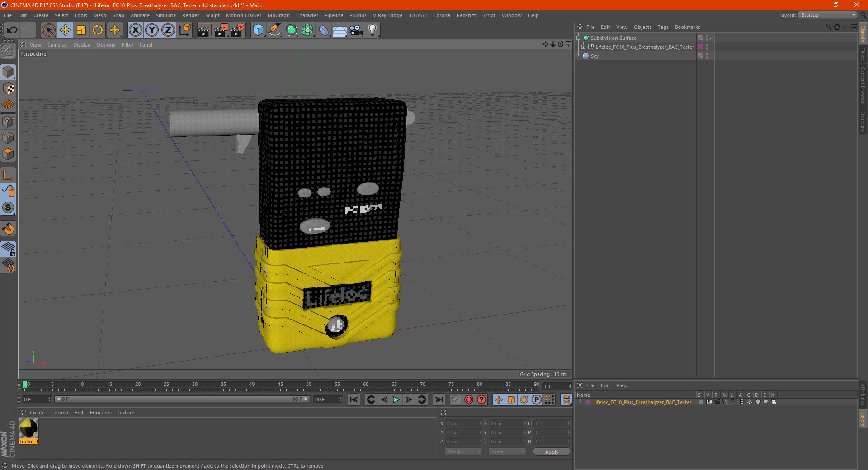
Task: Toggle the Subdivision Surface enable checkmark
Action: 711,38
